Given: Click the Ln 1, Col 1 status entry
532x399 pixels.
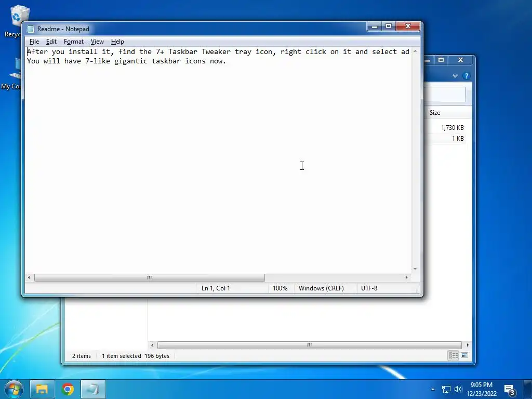Looking at the screenshot, I should pyautogui.click(x=216, y=288).
